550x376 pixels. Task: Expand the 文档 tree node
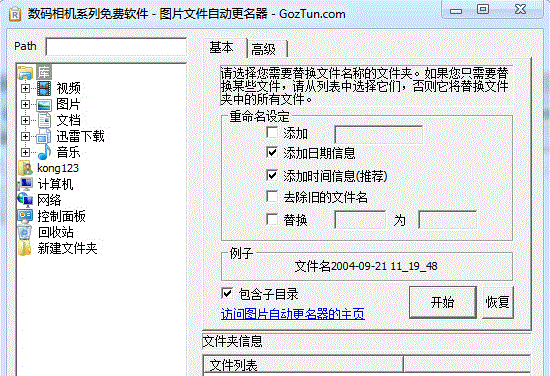25,120
